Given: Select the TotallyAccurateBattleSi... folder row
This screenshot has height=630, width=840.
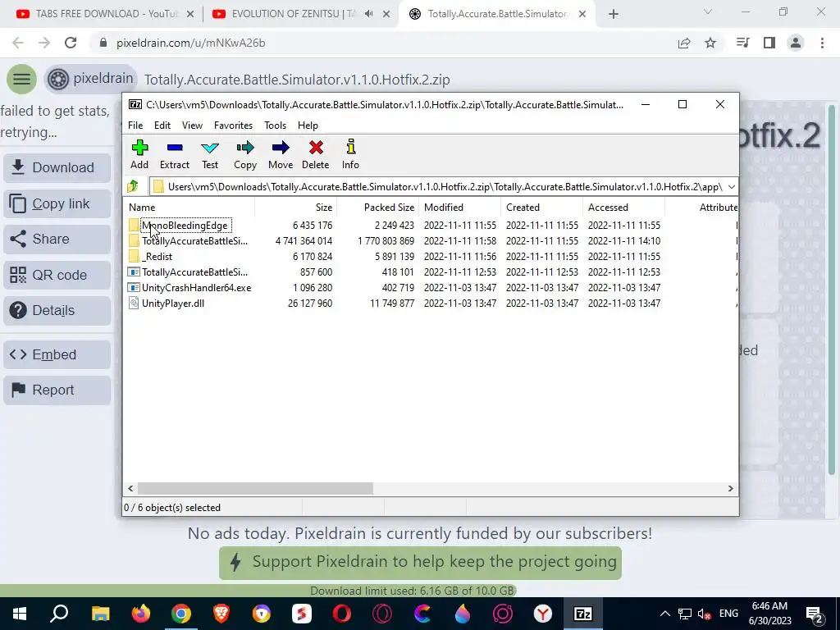Looking at the screenshot, I should [431, 241].
